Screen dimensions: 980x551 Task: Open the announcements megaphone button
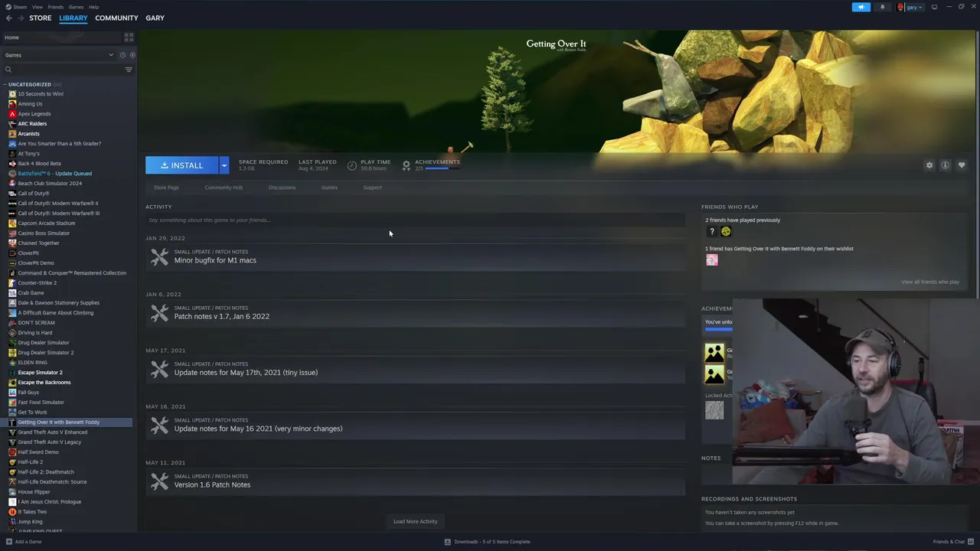[861, 7]
